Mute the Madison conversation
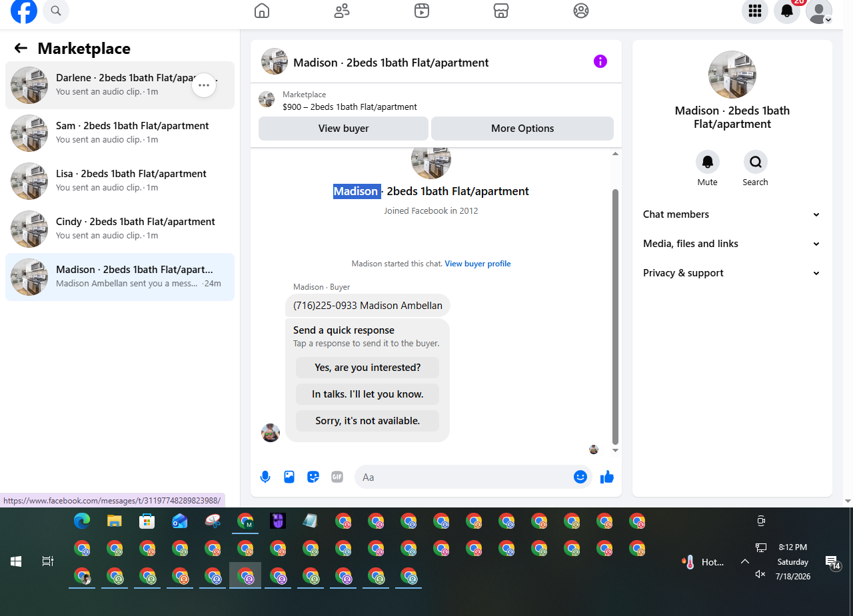Screen dimensions: 853x616 click(x=708, y=162)
